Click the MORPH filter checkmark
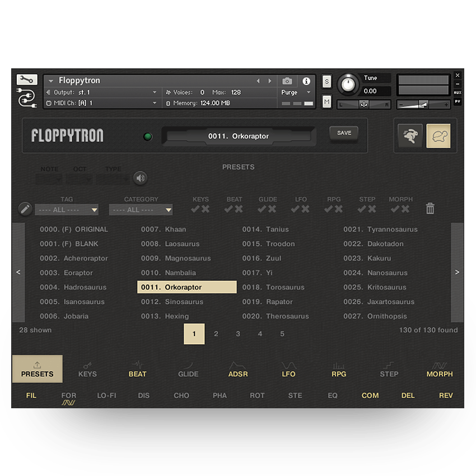Image resolution: width=476 pixels, height=476 pixels. pyautogui.click(x=395, y=209)
